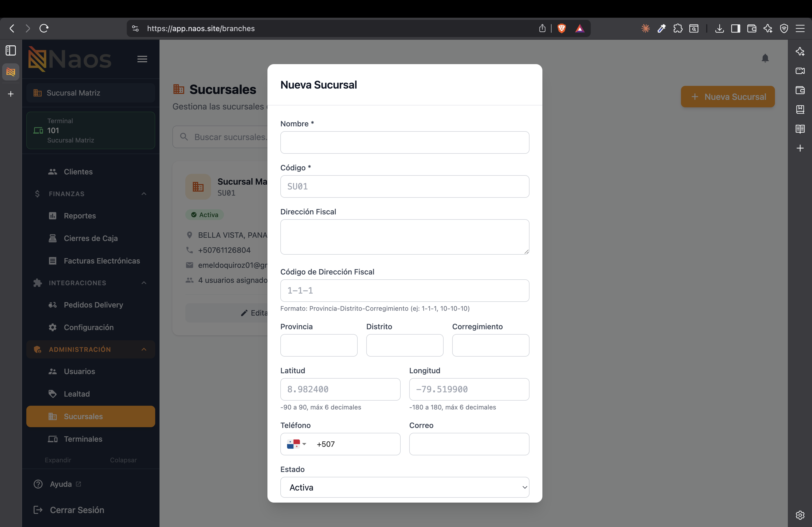
Task: Open the Sucursal Matriz branch selector
Action: coord(91,93)
